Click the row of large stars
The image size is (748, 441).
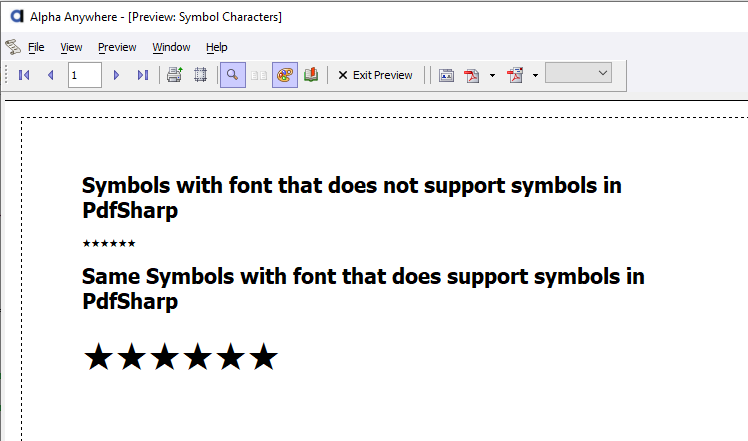180,357
